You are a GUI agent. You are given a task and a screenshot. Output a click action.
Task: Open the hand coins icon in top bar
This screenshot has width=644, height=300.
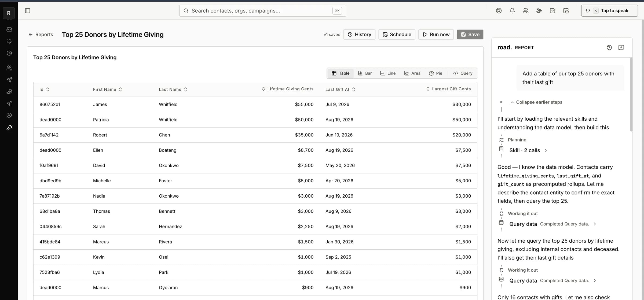pos(539,11)
